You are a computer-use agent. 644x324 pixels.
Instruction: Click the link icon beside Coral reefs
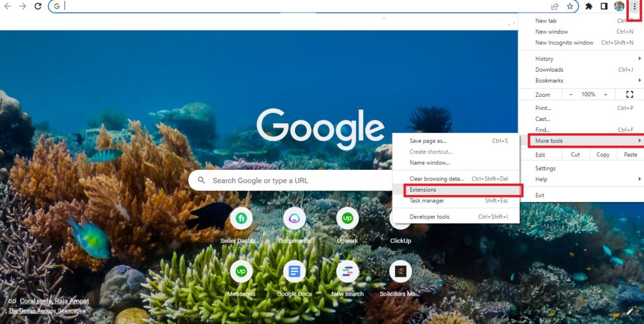13,301
